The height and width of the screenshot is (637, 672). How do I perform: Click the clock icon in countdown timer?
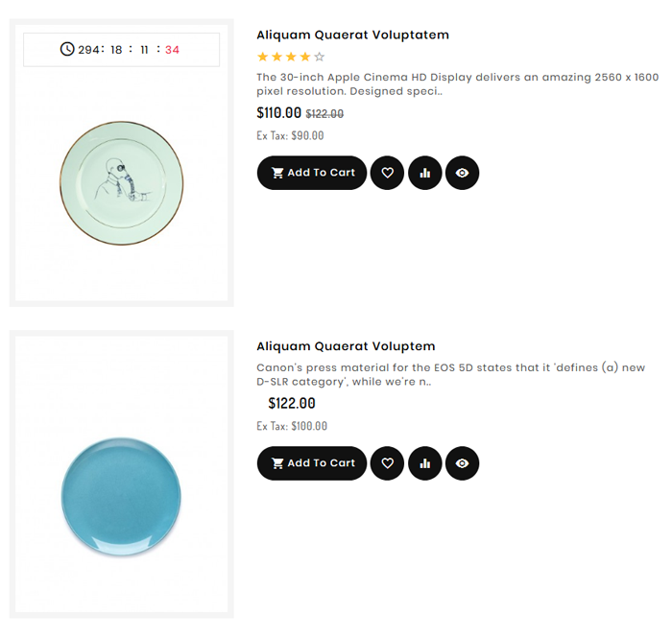tap(67, 49)
